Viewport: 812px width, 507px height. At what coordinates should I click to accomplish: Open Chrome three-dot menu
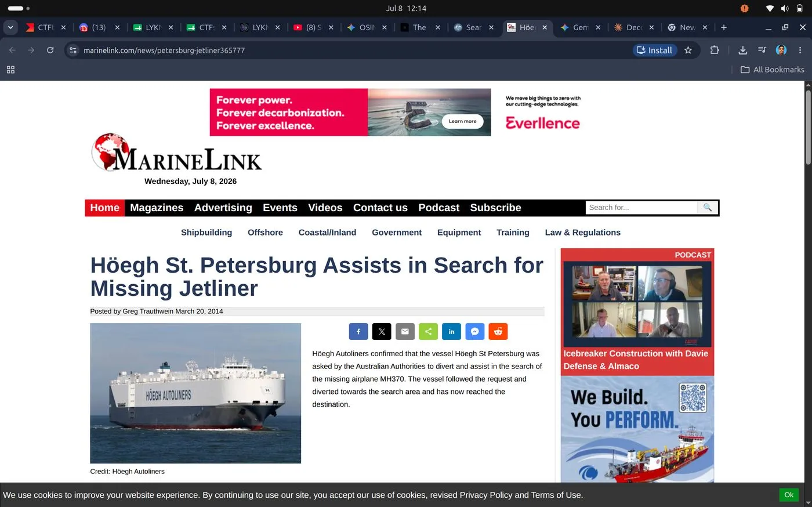tap(800, 50)
